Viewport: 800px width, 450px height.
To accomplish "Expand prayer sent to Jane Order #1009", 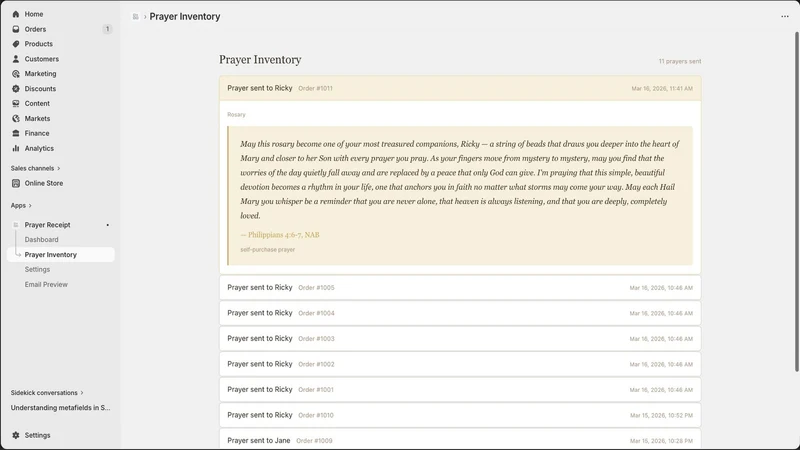I will (x=460, y=440).
